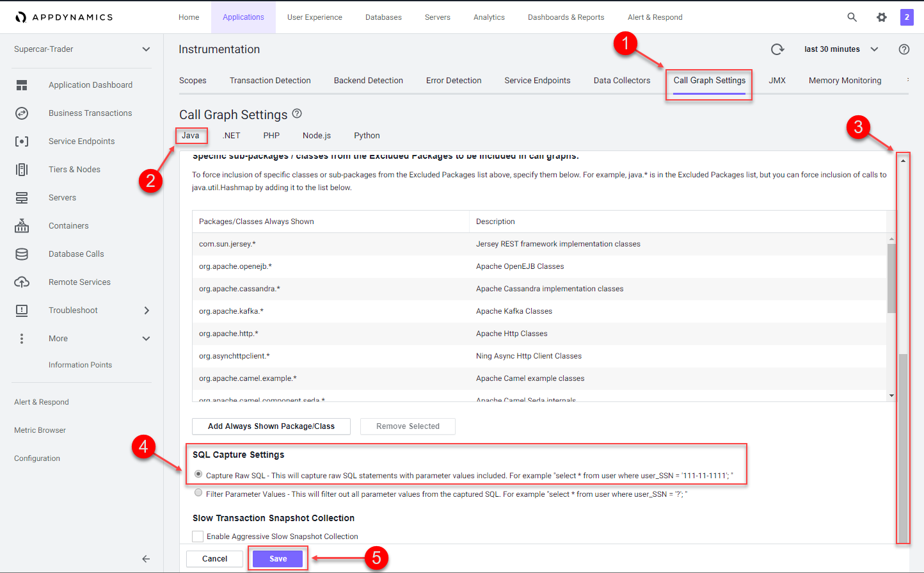Click the Remote Services cloud icon

(x=22, y=282)
